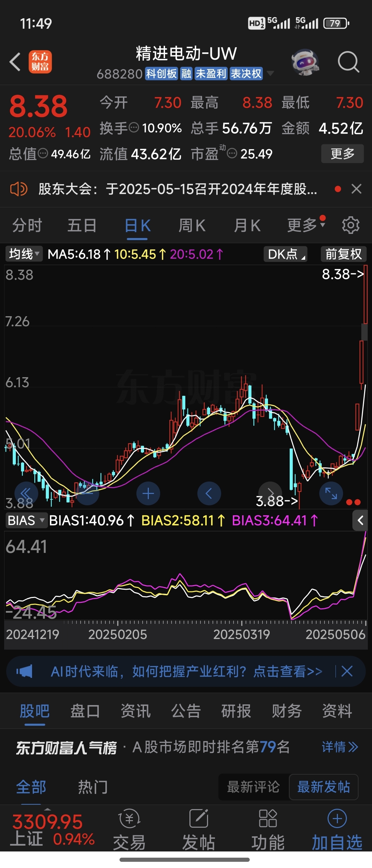Switch to 分时 chart tab

pos(27,226)
